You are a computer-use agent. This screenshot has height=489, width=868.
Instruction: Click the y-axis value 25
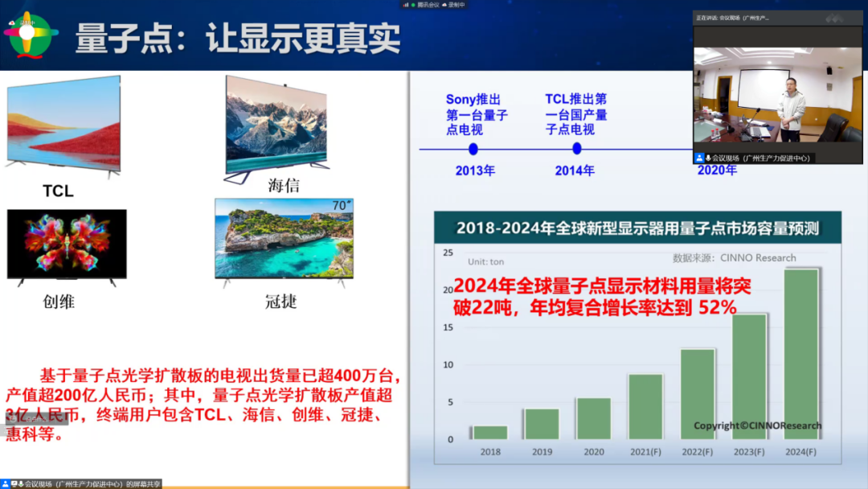[x=448, y=253]
